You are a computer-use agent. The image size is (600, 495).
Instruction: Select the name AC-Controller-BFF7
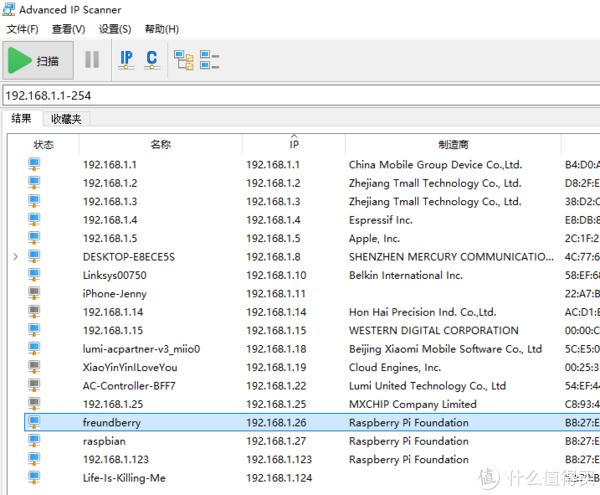(x=129, y=386)
